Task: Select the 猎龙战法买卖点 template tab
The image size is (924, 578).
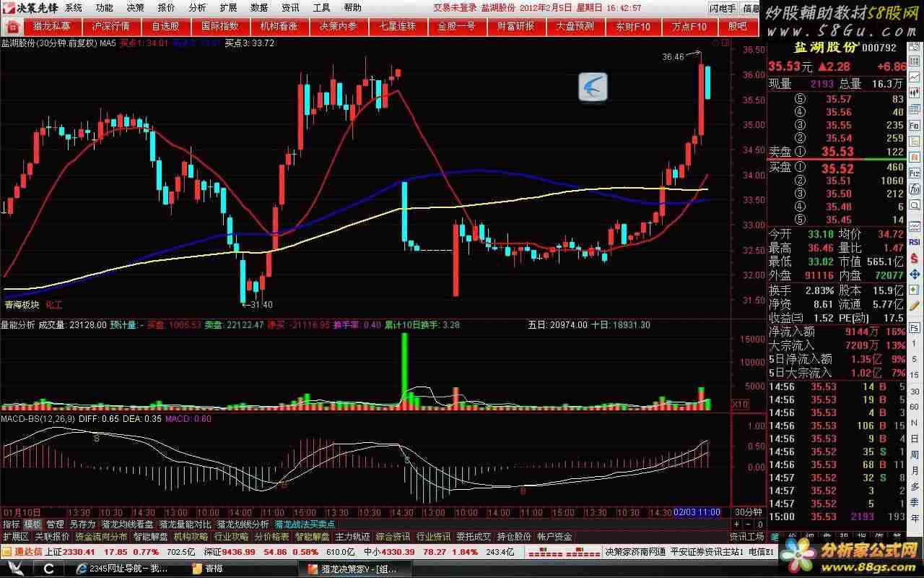Action: [306, 524]
